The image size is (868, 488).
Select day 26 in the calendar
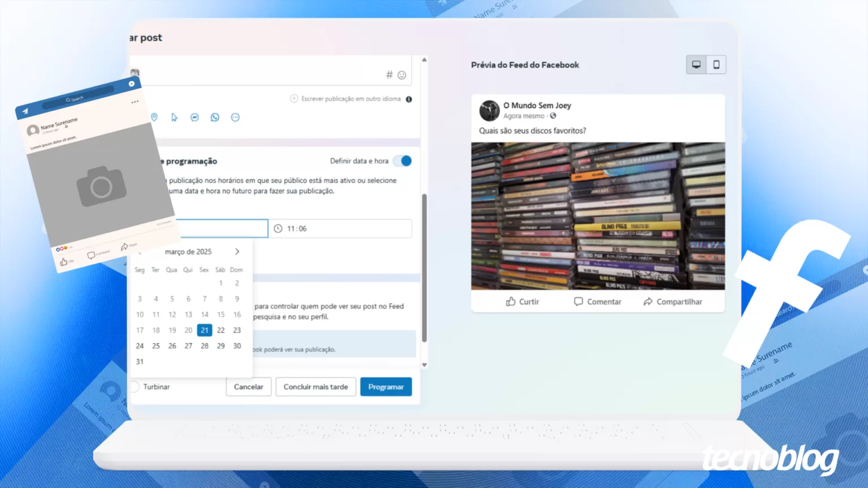point(172,346)
